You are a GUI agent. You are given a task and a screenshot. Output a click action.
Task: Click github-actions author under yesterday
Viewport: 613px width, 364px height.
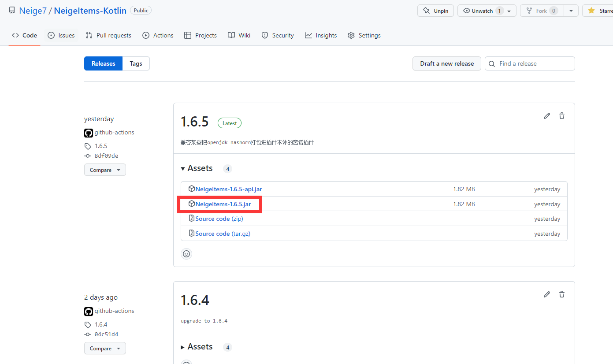[x=114, y=132]
